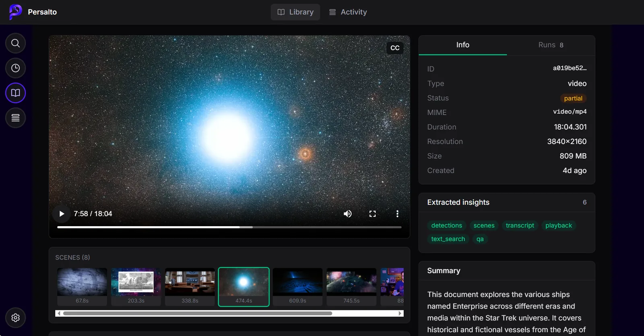The width and height of the screenshot is (644, 336).
Task: Click the scenes insight tag
Action: (x=484, y=226)
